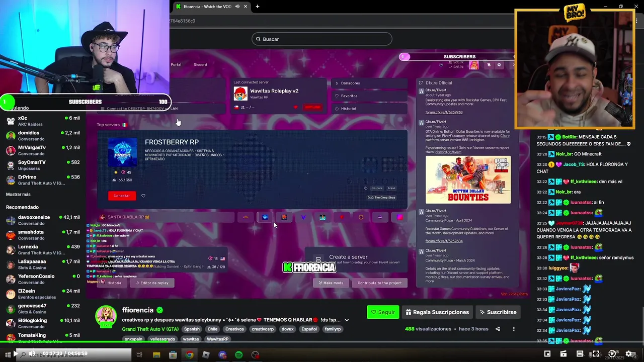Select the Chile tag

(x=212, y=329)
